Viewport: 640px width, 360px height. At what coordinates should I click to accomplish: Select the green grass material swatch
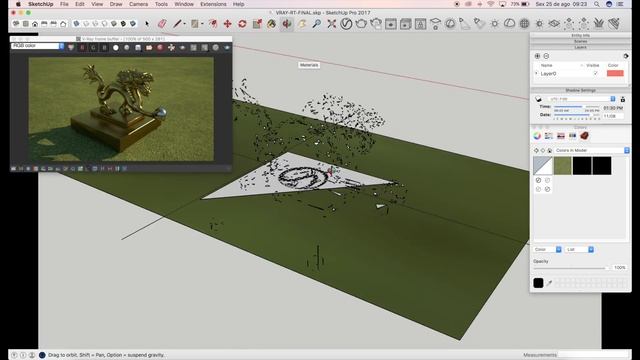pyautogui.click(x=562, y=166)
